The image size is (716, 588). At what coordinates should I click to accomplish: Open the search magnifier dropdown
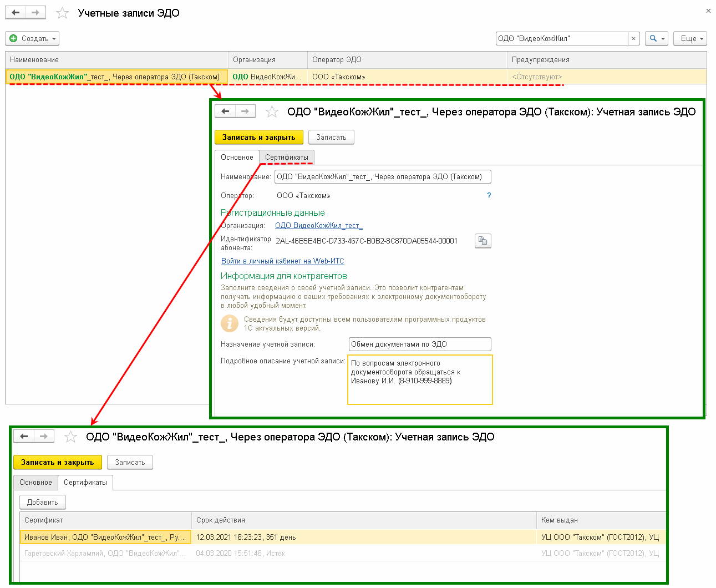657,38
